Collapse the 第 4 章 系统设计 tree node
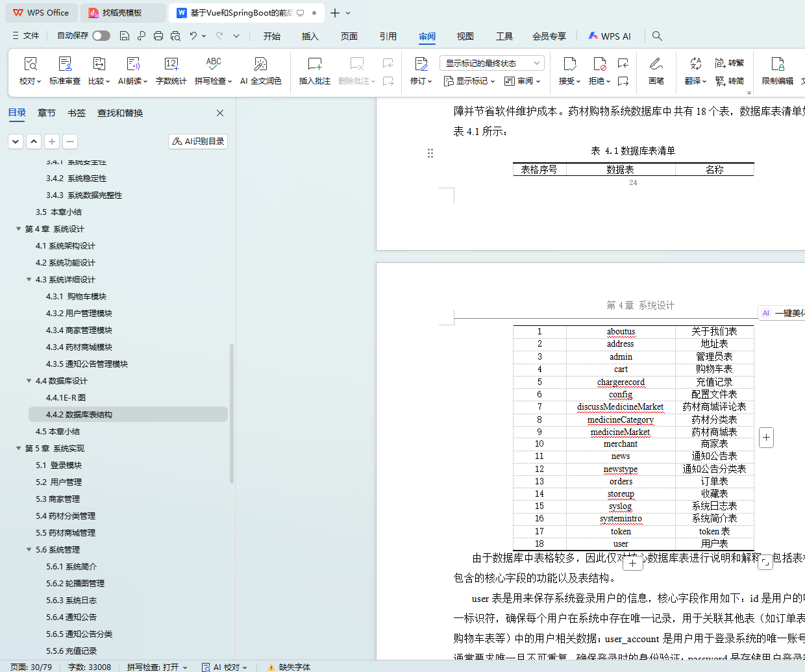 pyautogui.click(x=18, y=229)
